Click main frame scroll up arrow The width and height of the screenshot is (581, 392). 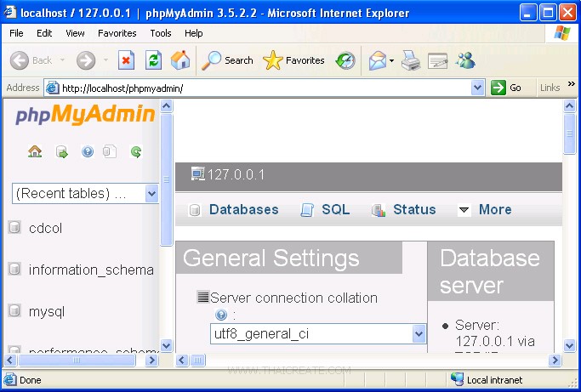tap(569, 106)
